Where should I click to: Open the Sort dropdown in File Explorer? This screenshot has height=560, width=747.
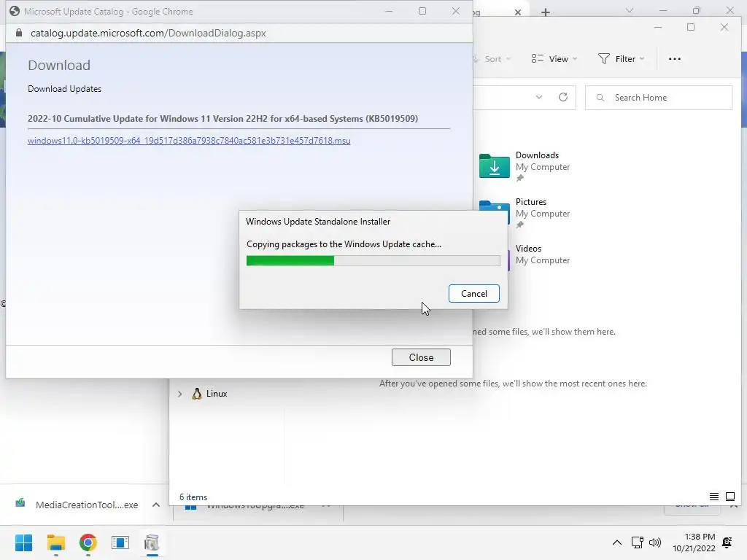pyautogui.click(x=492, y=58)
